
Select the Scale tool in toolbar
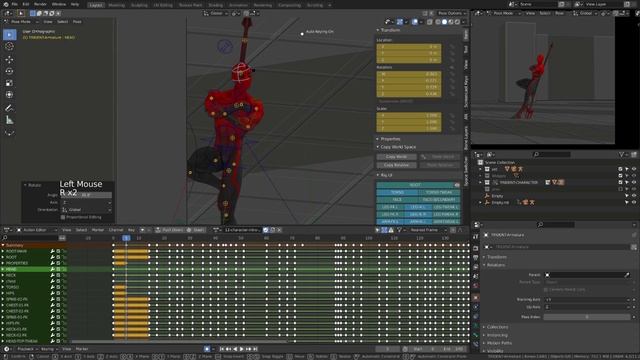(9, 83)
